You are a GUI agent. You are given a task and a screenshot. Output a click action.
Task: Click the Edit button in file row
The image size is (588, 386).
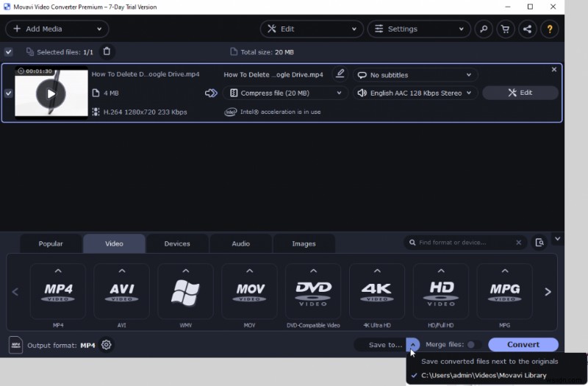520,93
